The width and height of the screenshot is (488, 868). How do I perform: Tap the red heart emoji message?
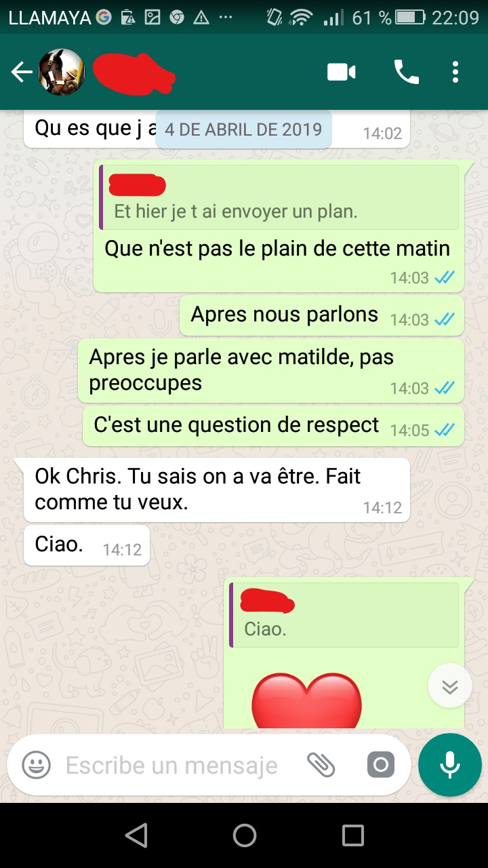click(x=306, y=700)
